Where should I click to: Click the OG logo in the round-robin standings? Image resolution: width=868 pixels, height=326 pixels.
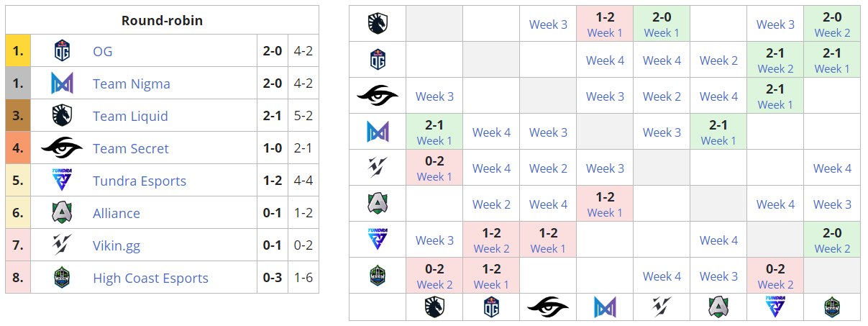pos(63,51)
